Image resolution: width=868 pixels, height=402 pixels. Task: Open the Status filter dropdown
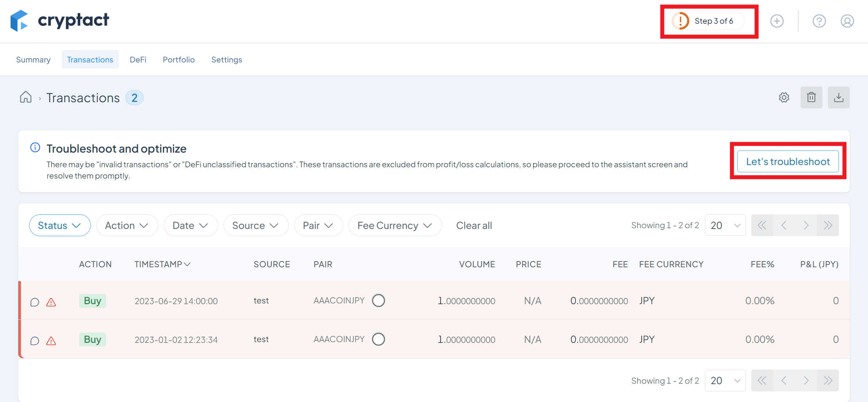coord(60,225)
